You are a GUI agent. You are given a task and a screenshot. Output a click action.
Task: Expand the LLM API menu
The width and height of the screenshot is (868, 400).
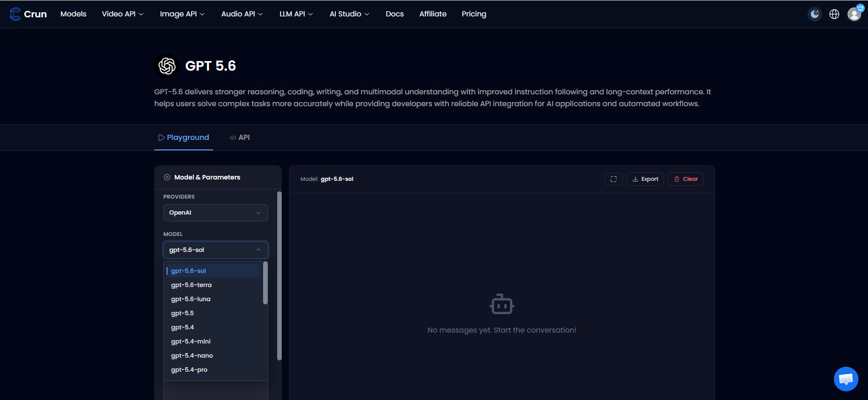pyautogui.click(x=296, y=14)
